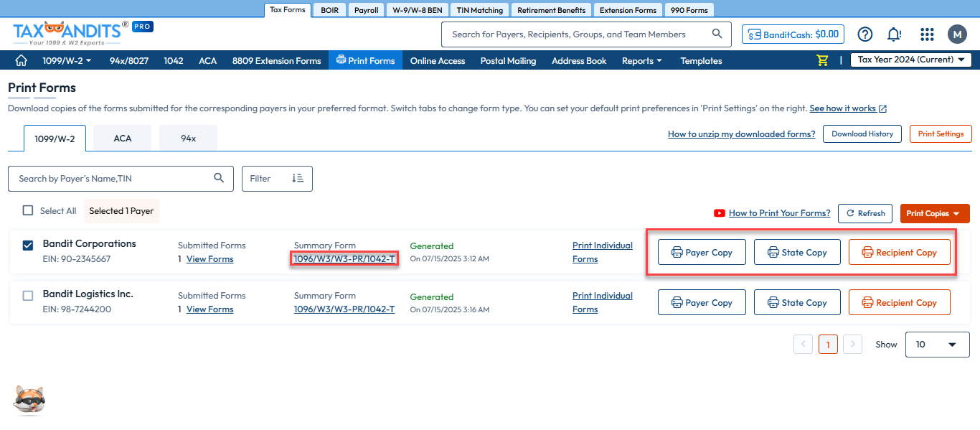Click the search magnifier in global search bar
This screenshot has width=980, height=430.
(x=717, y=34)
